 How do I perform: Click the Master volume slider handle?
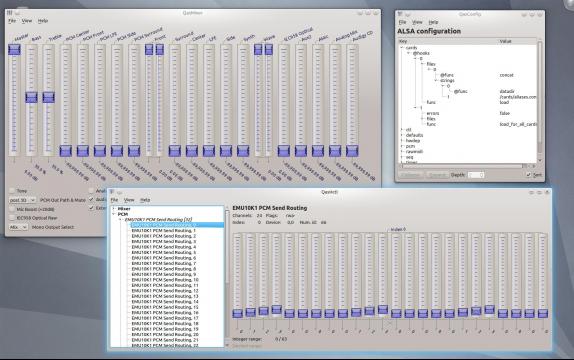click(14, 50)
